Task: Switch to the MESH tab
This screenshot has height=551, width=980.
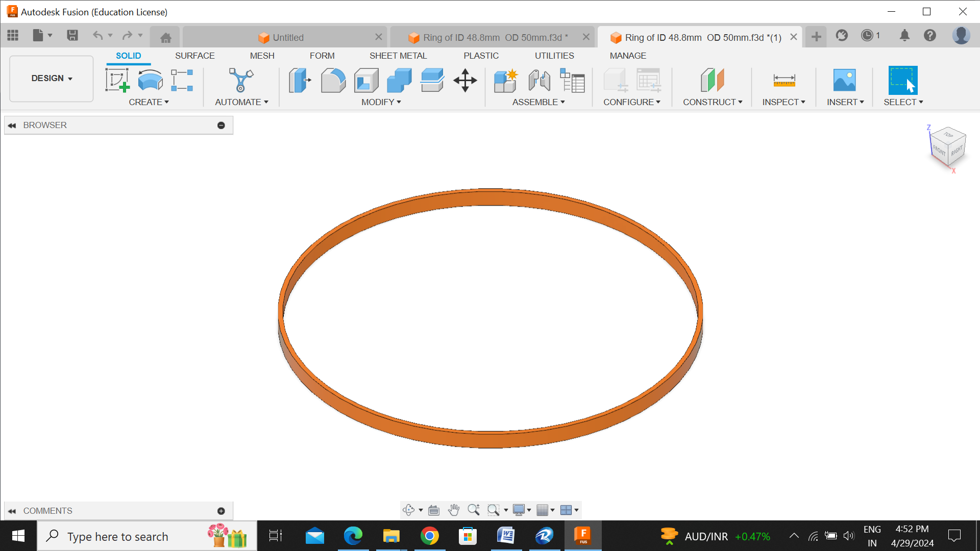Action: tap(261, 55)
